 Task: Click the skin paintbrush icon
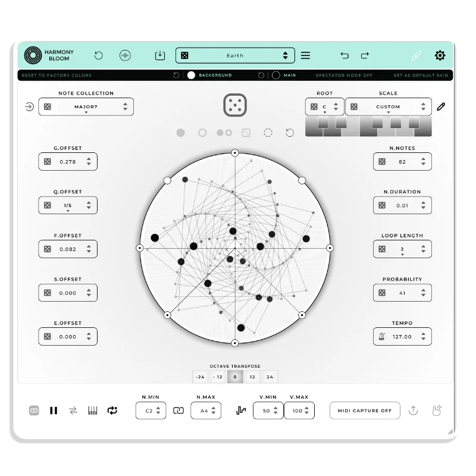pyautogui.click(x=416, y=55)
